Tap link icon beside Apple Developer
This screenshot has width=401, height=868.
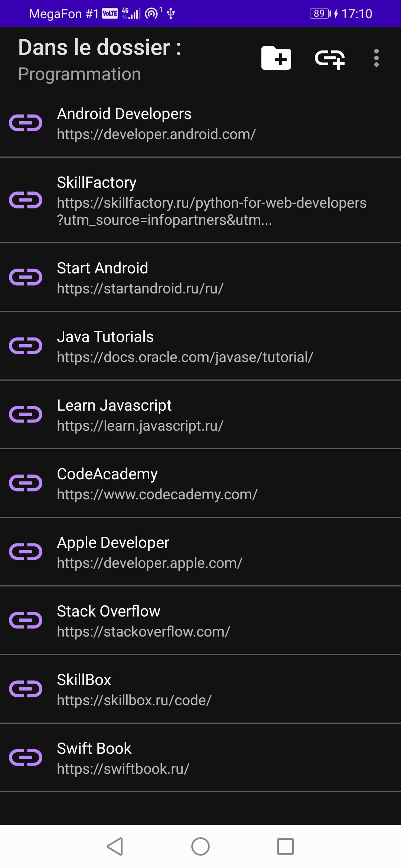26,552
